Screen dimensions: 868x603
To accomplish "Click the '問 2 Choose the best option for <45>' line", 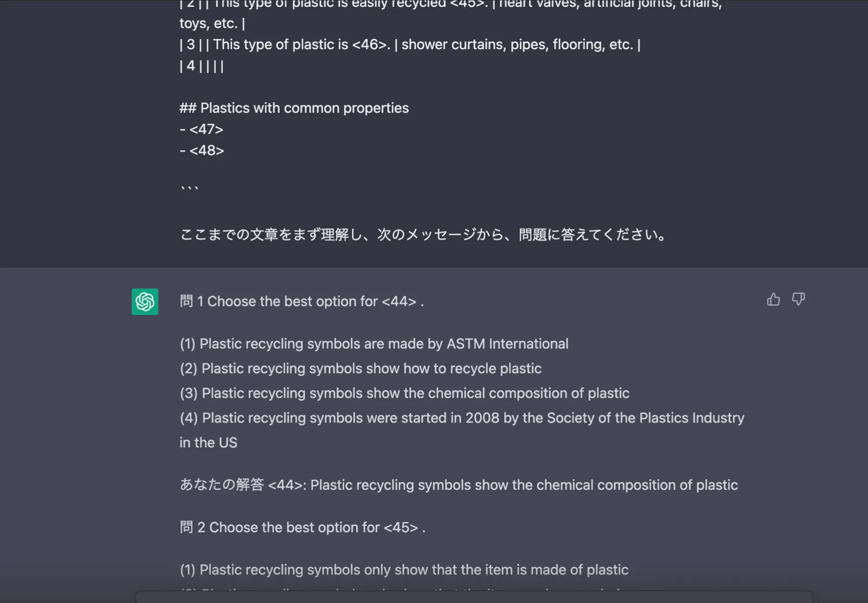I will 302,527.
